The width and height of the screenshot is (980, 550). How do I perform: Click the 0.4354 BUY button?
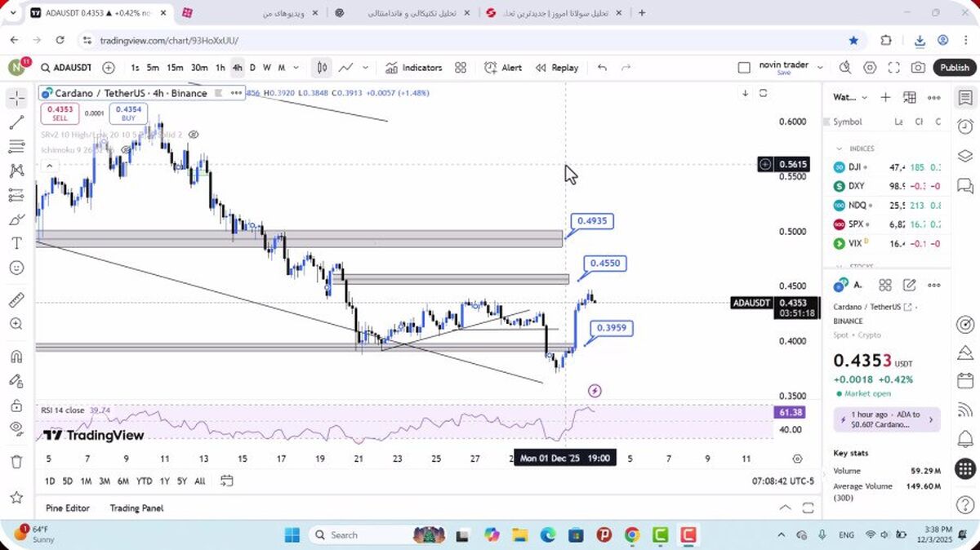(x=128, y=113)
